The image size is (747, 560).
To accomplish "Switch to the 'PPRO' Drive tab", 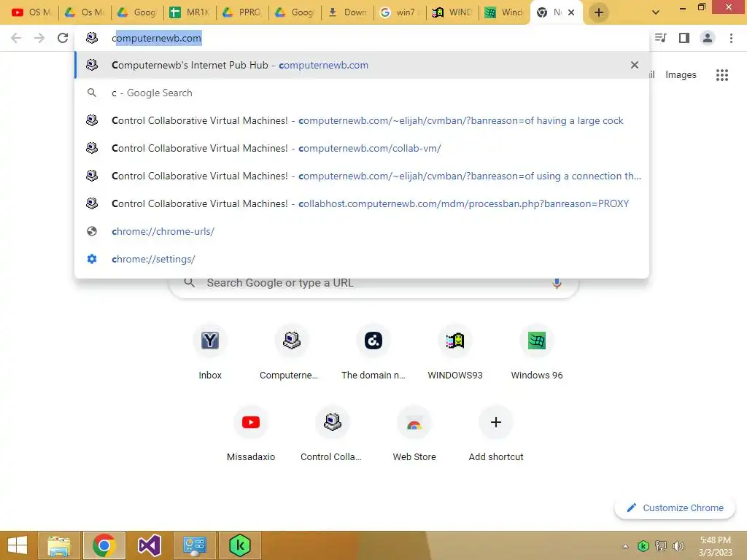I will click(x=242, y=12).
